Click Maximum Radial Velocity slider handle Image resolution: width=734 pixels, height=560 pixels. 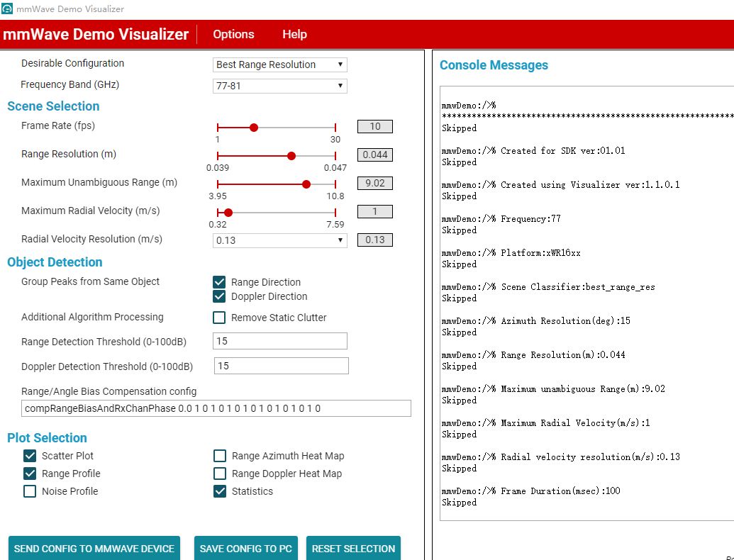click(228, 213)
